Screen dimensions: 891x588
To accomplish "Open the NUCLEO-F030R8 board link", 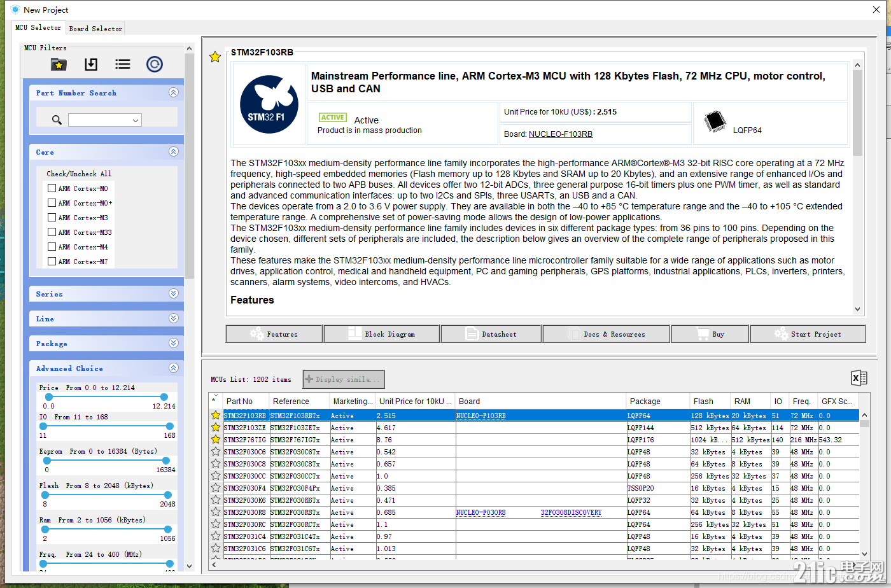I will (481, 512).
